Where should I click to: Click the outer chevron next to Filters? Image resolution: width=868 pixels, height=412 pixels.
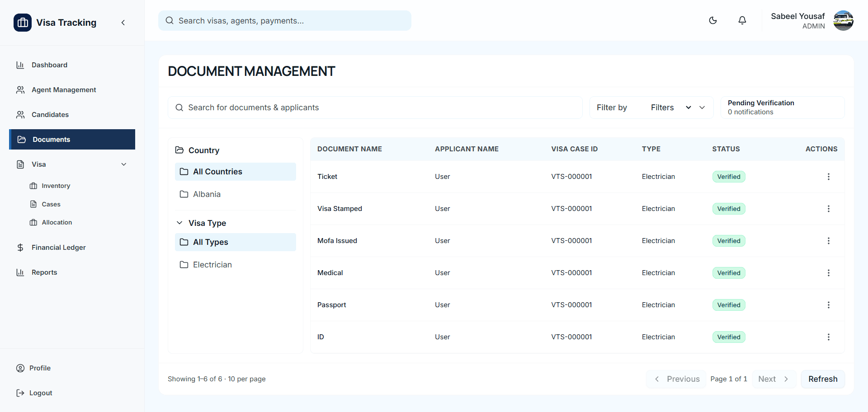pyautogui.click(x=702, y=108)
